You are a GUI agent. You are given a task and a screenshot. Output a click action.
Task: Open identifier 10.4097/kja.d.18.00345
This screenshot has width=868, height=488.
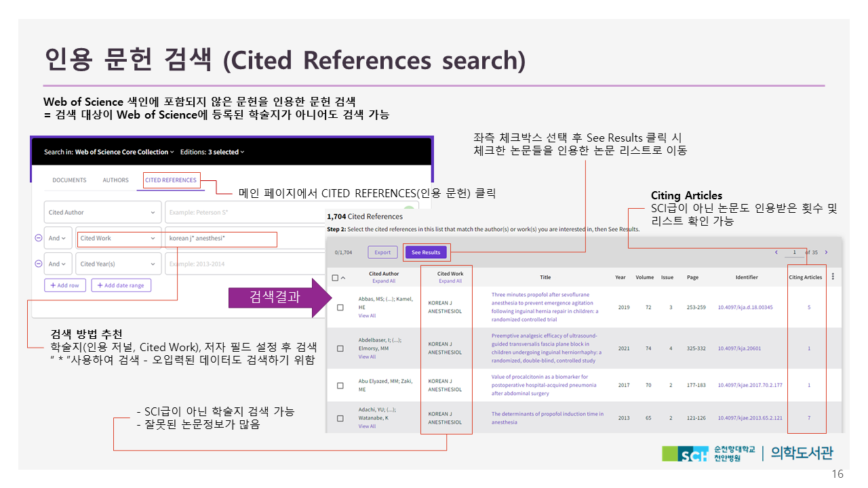[745, 308]
